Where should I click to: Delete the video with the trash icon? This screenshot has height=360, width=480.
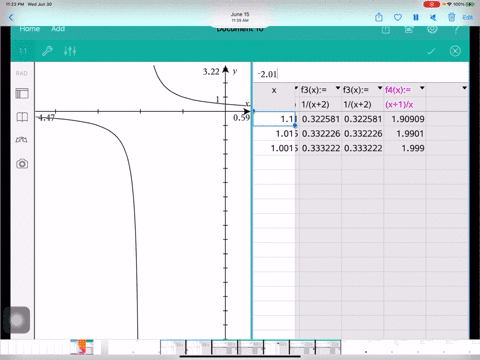451,17
